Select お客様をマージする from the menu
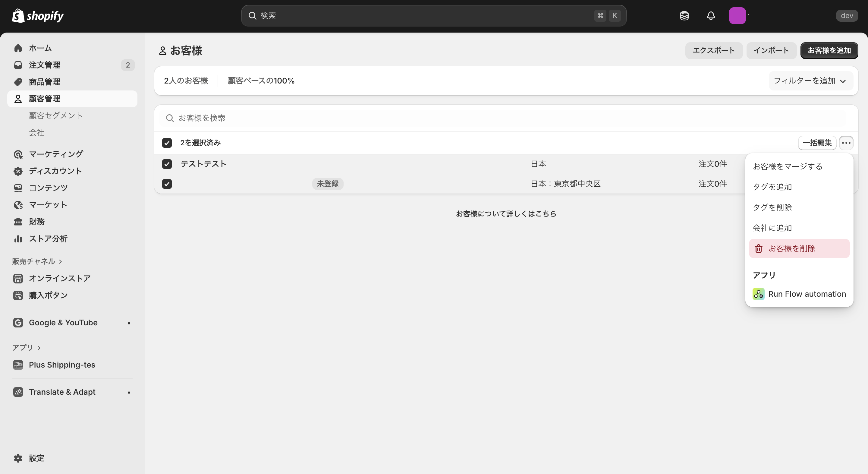This screenshot has width=868, height=474. 788,166
